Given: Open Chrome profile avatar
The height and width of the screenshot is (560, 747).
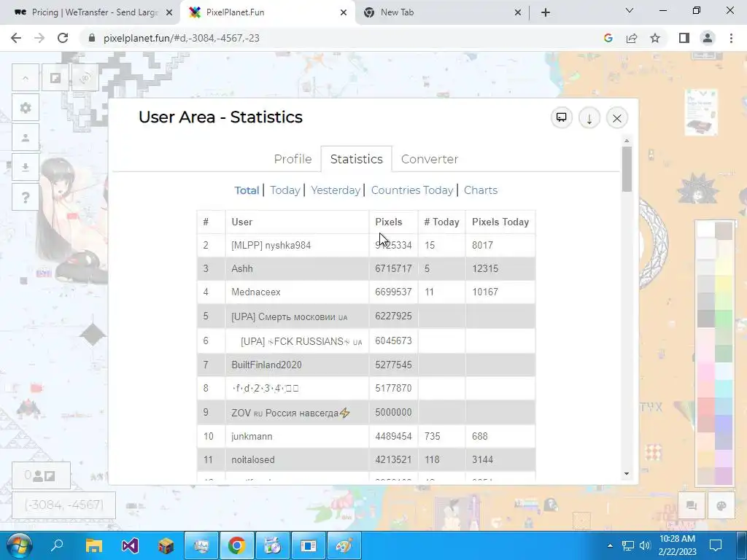Looking at the screenshot, I should coord(708,38).
